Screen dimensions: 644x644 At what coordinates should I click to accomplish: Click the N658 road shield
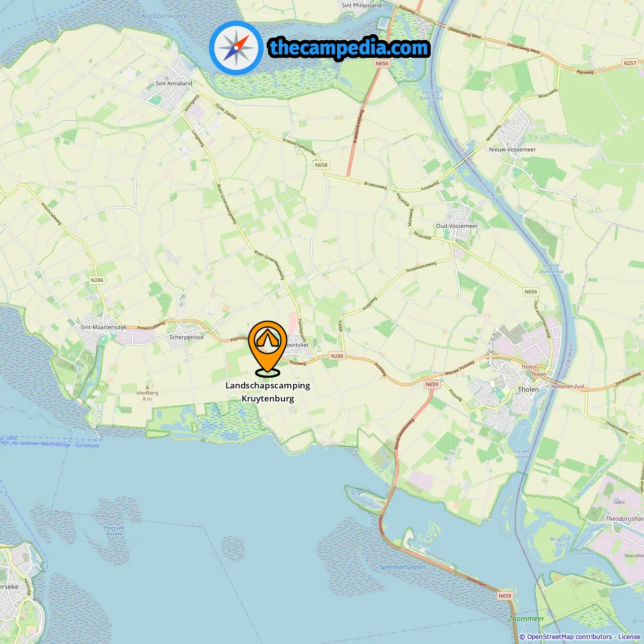point(321,165)
